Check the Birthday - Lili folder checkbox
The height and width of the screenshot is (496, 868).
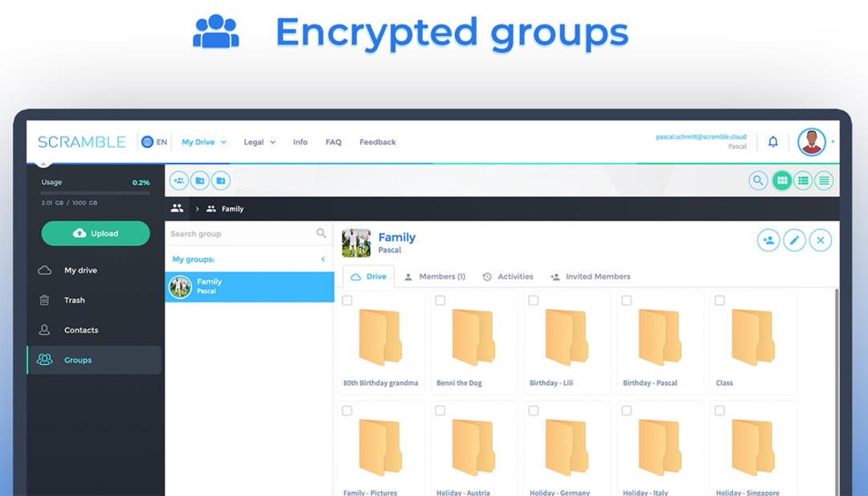click(x=533, y=301)
